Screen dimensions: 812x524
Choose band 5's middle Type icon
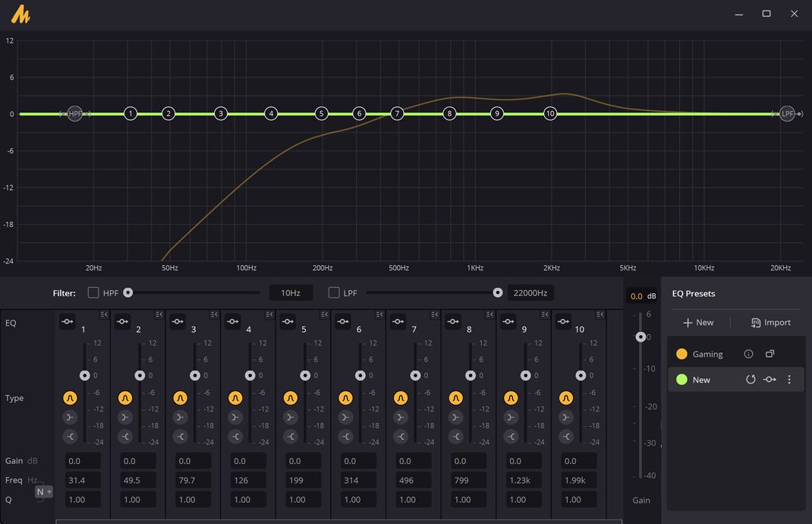[291, 417]
